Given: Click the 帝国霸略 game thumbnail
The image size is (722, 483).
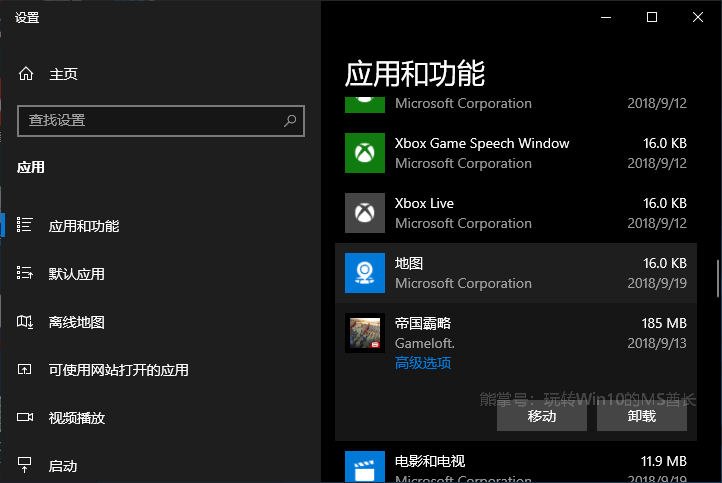Looking at the screenshot, I should click(365, 333).
